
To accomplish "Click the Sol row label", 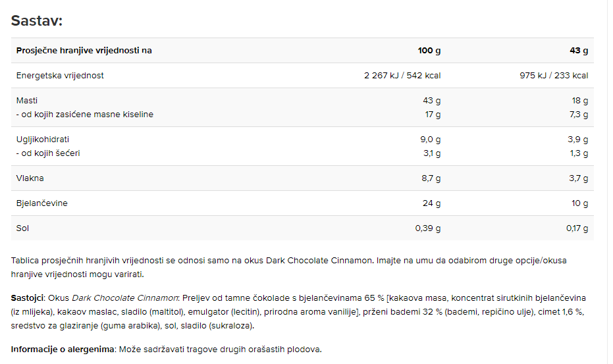I will tap(22, 228).
